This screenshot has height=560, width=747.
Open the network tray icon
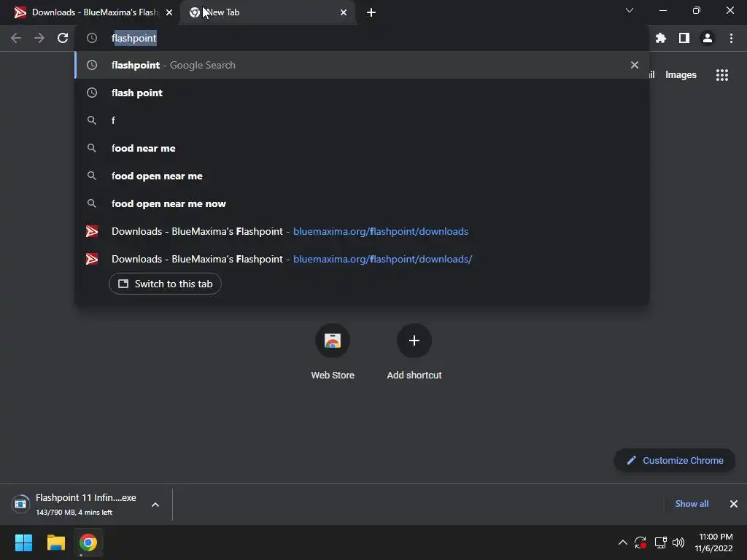660,542
